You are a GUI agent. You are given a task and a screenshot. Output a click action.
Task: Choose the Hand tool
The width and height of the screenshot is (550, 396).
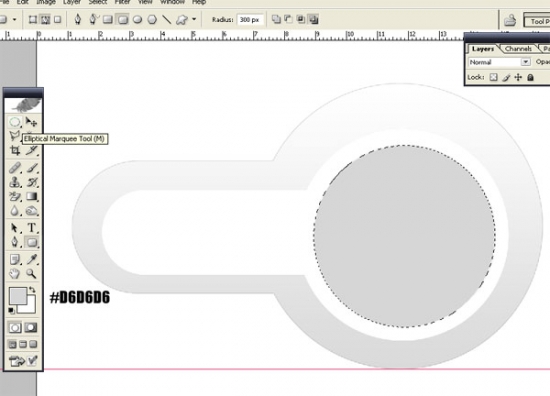[15, 274]
